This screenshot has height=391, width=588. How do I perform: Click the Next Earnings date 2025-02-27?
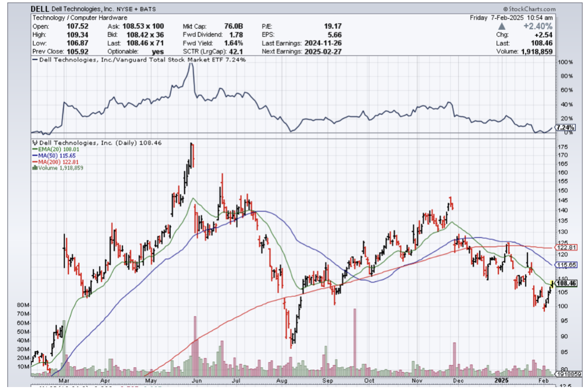(x=323, y=51)
